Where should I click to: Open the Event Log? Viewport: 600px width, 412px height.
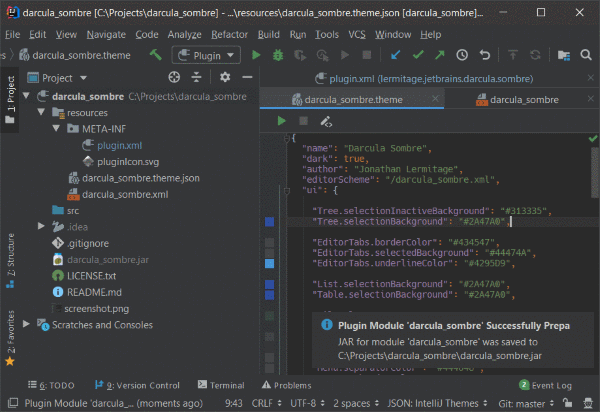[545, 385]
